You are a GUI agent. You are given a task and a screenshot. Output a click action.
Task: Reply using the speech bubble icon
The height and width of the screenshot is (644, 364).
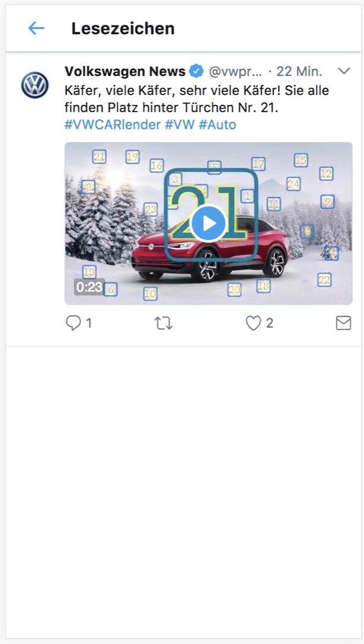click(x=73, y=323)
